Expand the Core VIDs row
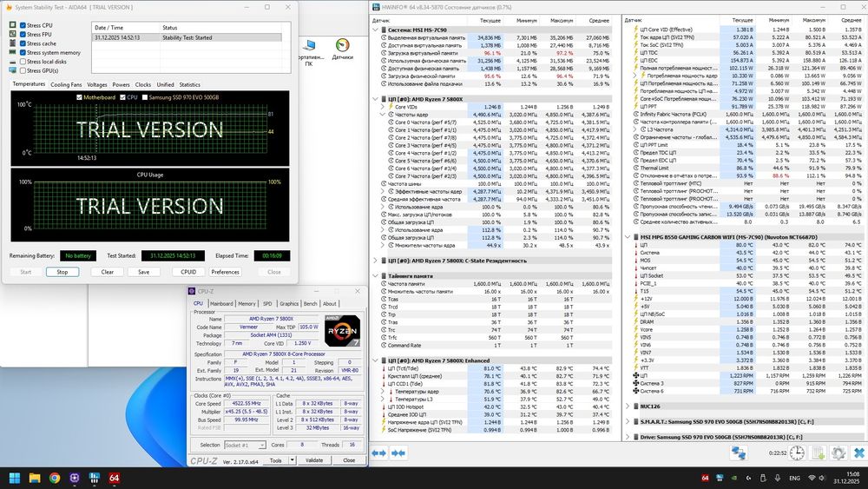 tap(383, 107)
